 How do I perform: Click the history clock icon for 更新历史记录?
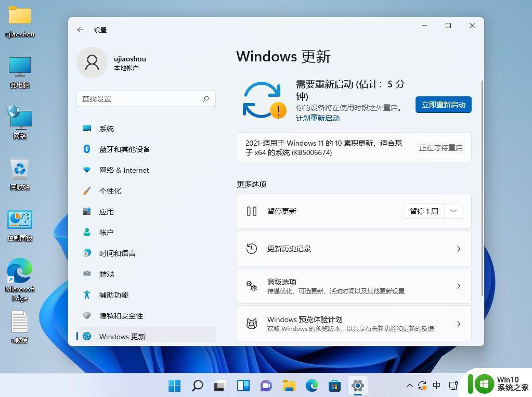[251, 249]
